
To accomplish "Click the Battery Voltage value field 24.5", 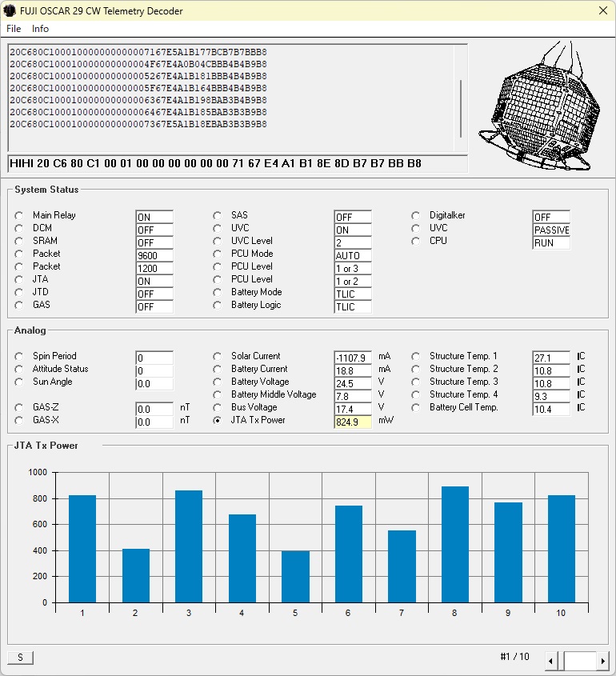I will point(353,384).
